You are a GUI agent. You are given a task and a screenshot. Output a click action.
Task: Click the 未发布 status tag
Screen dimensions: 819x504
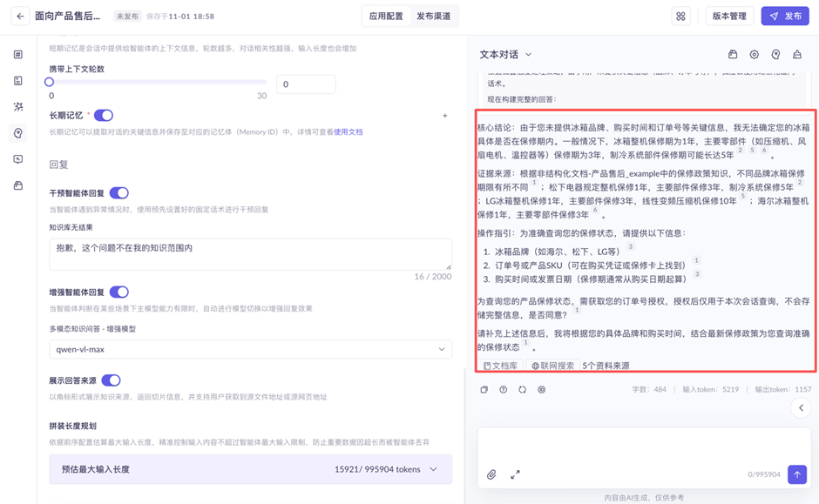(x=127, y=17)
